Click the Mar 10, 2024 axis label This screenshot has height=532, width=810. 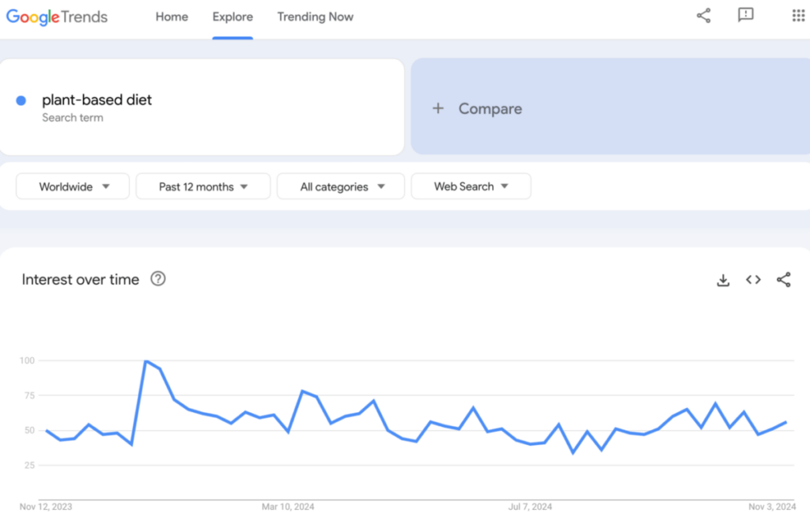pyautogui.click(x=288, y=507)
